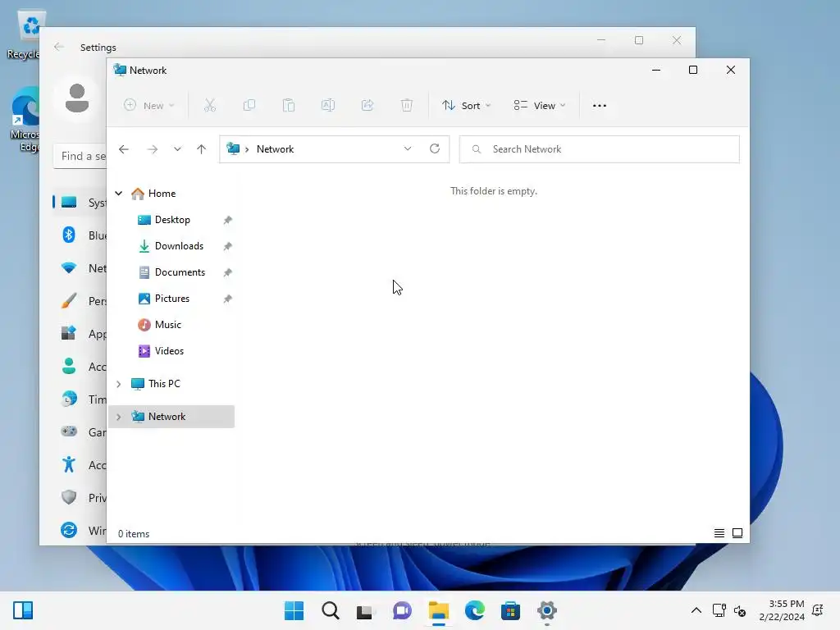The width and height of the screenshot is (840, 630).
Task: Select This PC in navigation pane
Action: [x=164, y=384]
